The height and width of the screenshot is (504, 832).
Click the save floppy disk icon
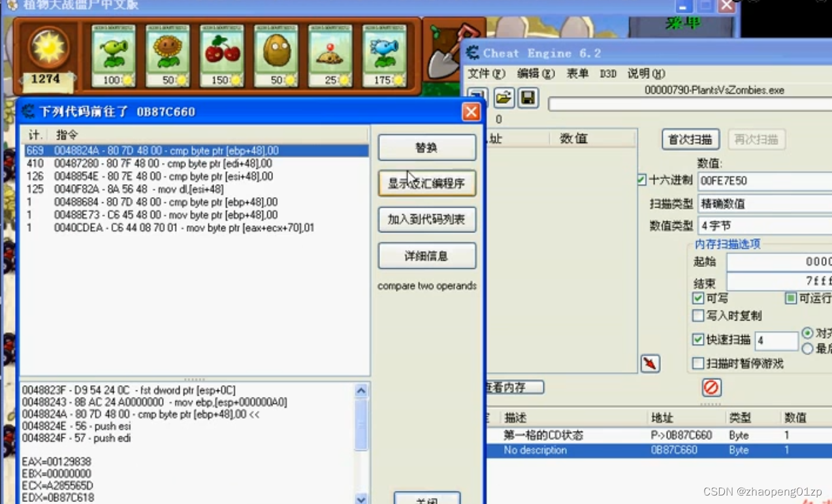click(x=528, y=98)
